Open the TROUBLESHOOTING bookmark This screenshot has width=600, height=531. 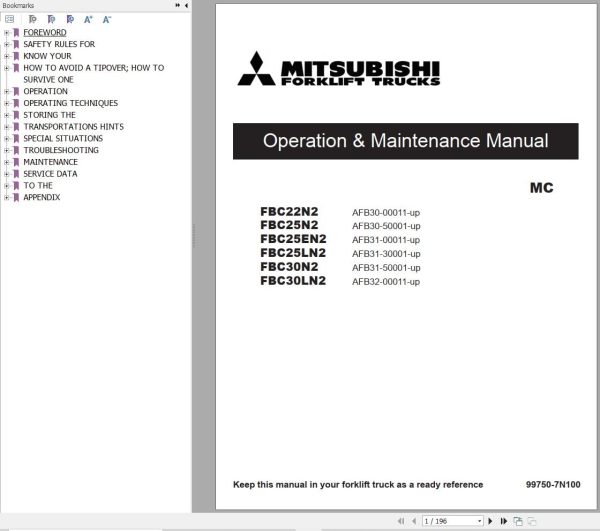point(61,150)
